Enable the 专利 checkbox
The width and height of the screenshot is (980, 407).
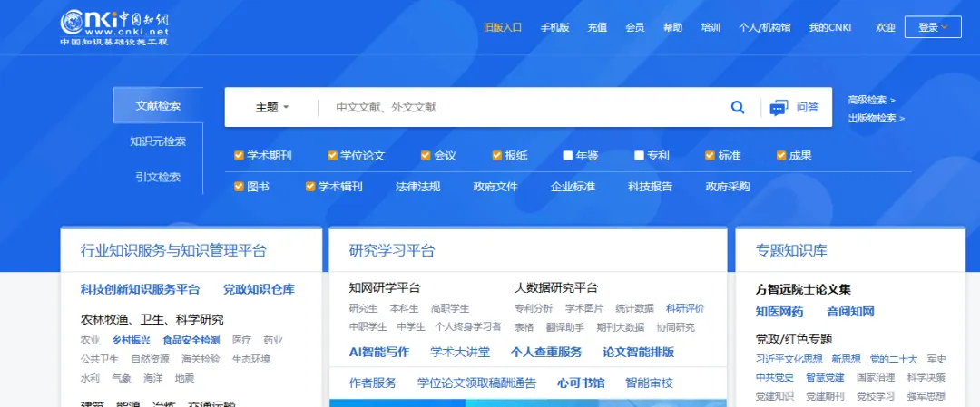(639, 155)
